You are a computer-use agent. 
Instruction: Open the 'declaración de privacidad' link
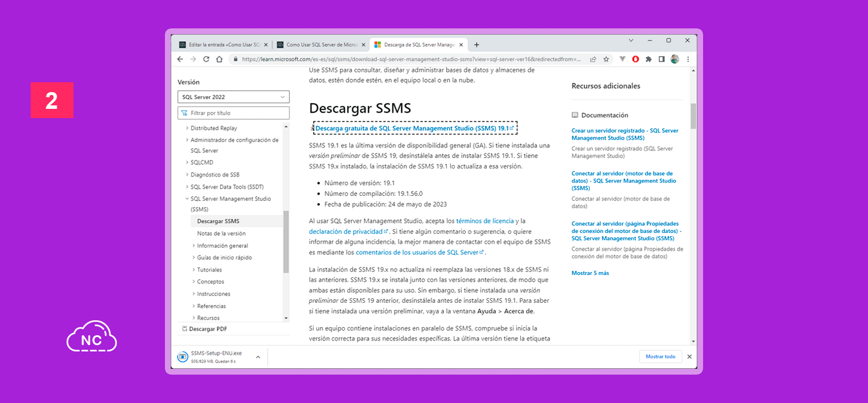tap(349, 231)
